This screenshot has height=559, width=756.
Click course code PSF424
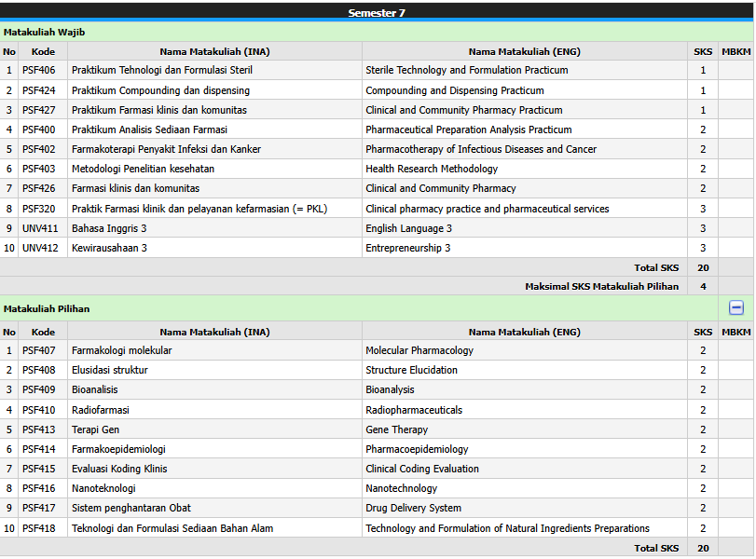[38, 90]
